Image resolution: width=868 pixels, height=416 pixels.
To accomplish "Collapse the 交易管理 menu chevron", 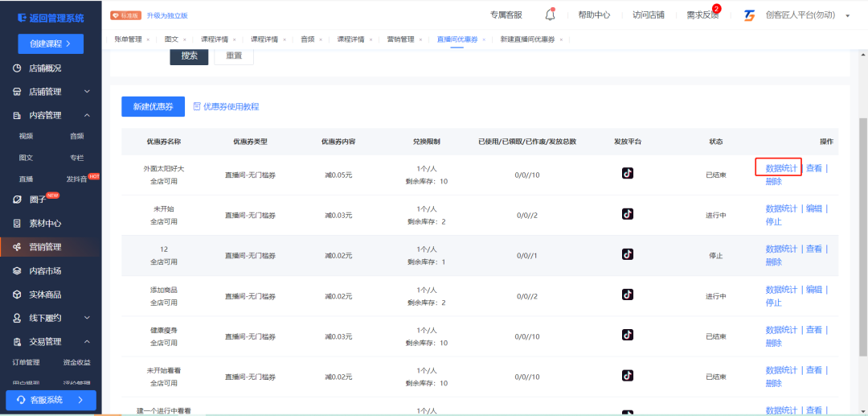I will point(87,342).
